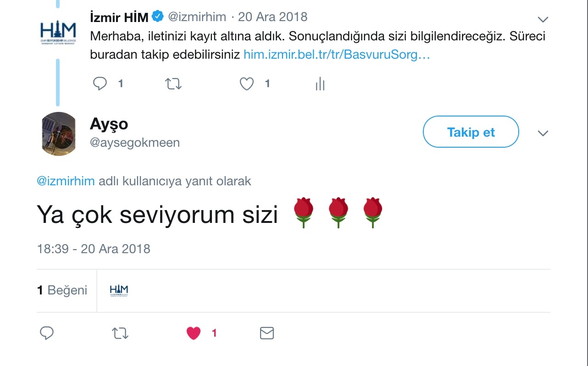Expand more options on Ayşo's profile row
This screenshot has height=366, width=588.
tap(543, 133)
